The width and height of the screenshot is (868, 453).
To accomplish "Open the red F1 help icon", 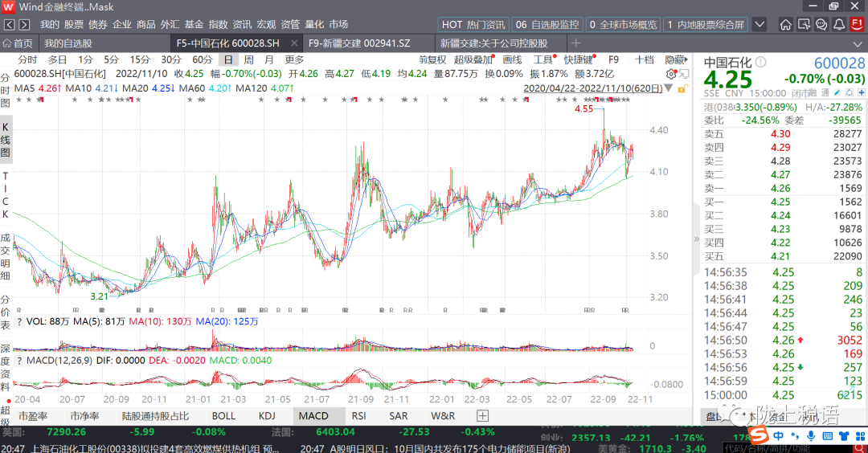I will (857, 24).
